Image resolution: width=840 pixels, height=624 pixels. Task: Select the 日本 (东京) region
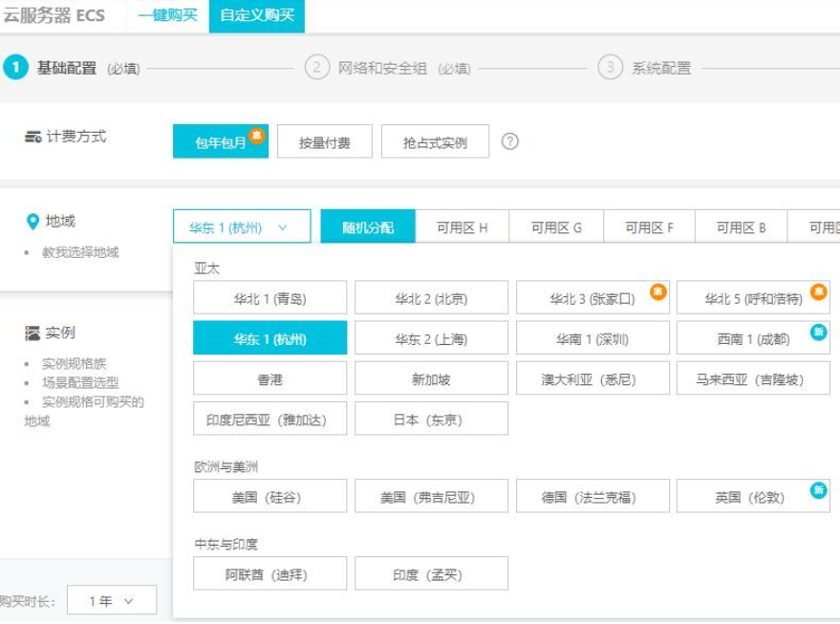431,419
